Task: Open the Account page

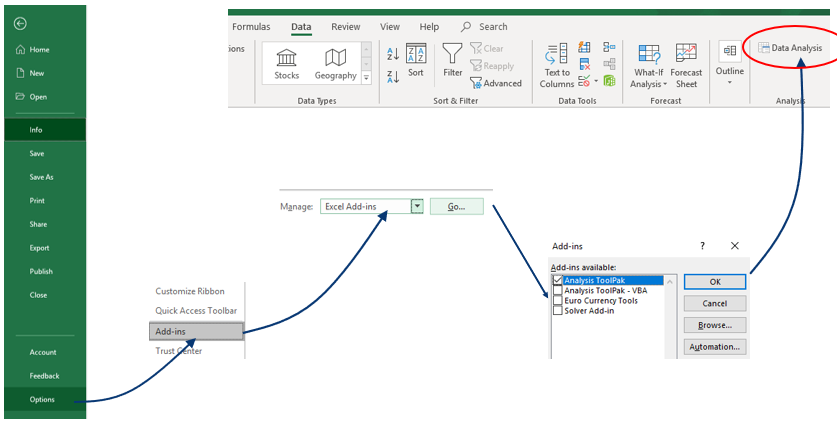Action: point(45,352)
